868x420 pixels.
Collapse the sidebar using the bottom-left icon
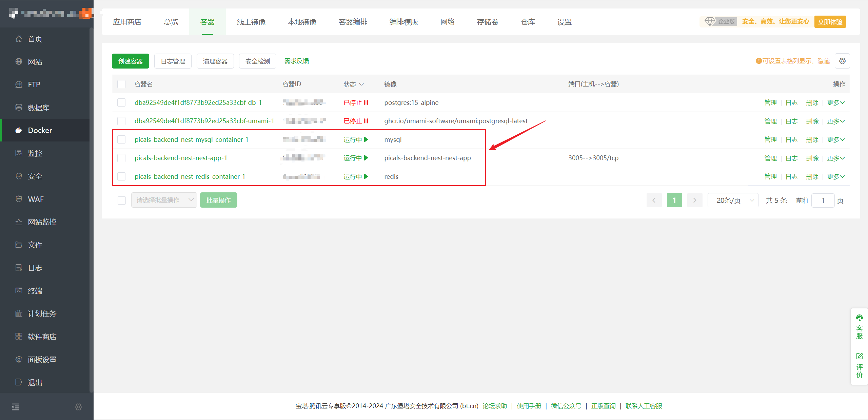(x=15, y=406)
